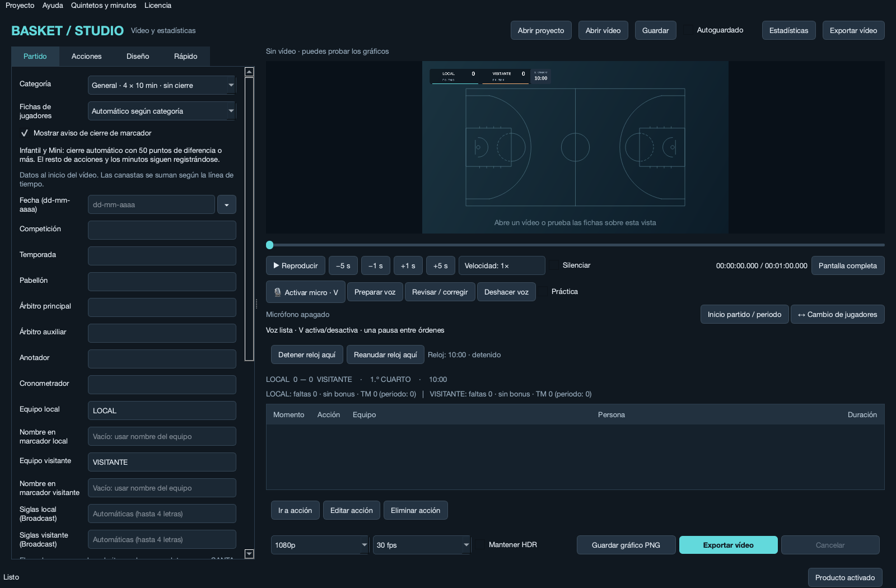Toggle the Autoguardado checkbox
The height and width of the screenshot is (588, 896).
(689, 30)
